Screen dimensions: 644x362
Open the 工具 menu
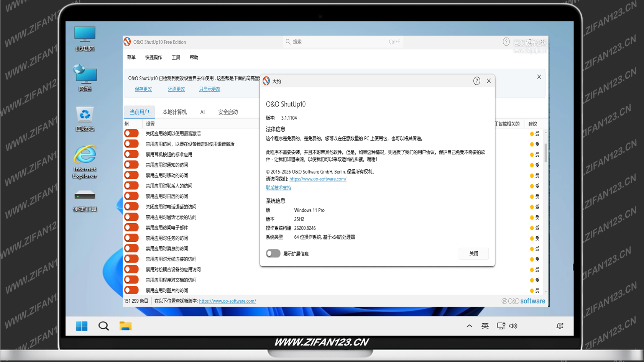tap(176, 57)
